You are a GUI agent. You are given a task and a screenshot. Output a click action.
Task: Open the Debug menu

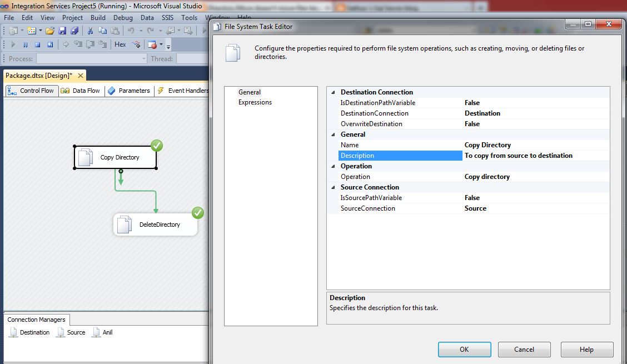pyautogui.click(x=123, y=18)
